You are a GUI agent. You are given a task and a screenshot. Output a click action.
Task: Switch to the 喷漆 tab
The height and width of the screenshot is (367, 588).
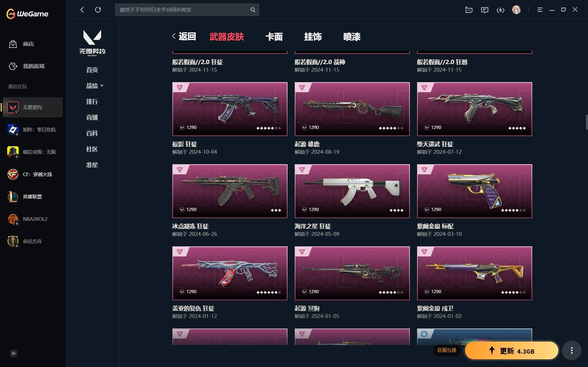tap(352, 36)
